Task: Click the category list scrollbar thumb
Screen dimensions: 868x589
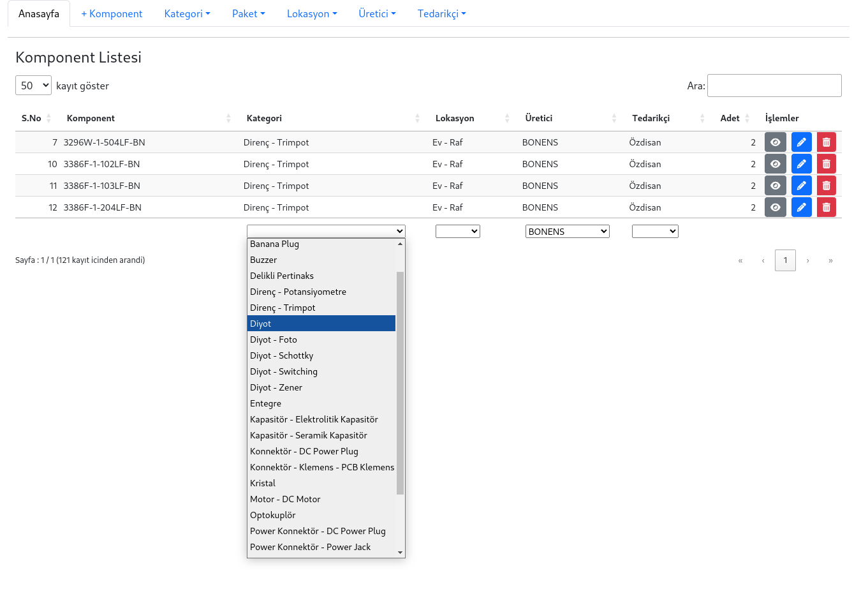Action: (400, 383)
